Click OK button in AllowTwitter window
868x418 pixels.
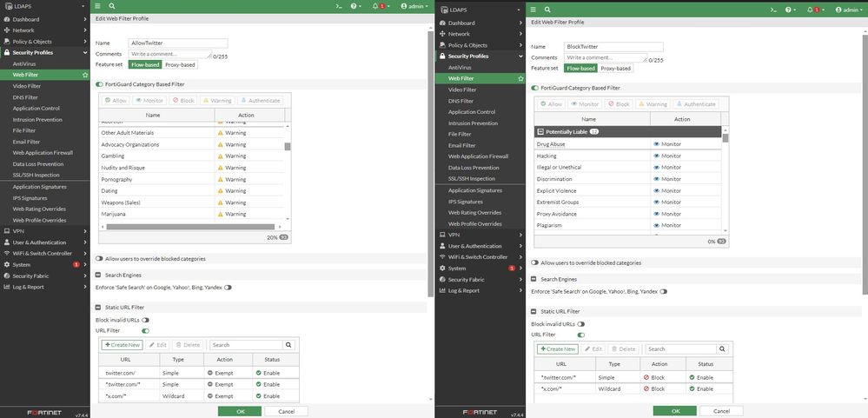[x=240, y=411]
